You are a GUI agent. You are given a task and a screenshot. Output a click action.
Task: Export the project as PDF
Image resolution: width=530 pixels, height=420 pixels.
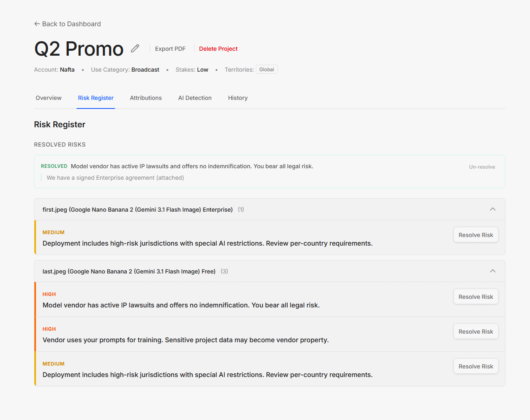170,49
